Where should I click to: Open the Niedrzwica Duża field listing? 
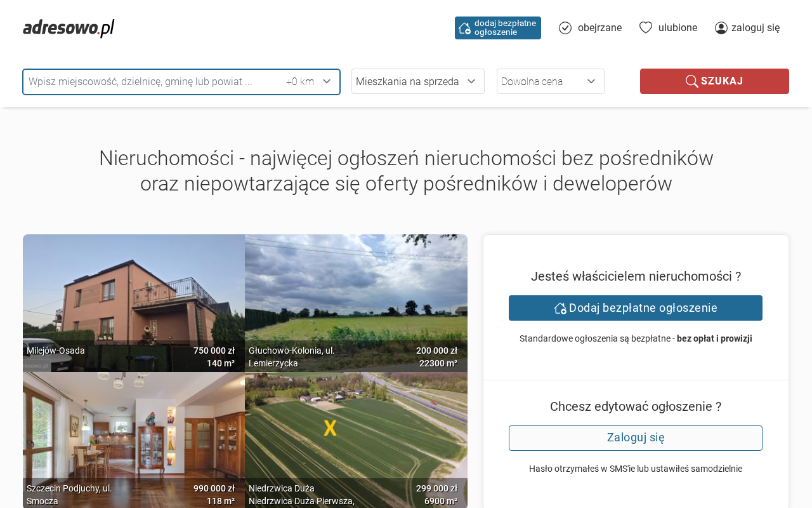(356, 432)
